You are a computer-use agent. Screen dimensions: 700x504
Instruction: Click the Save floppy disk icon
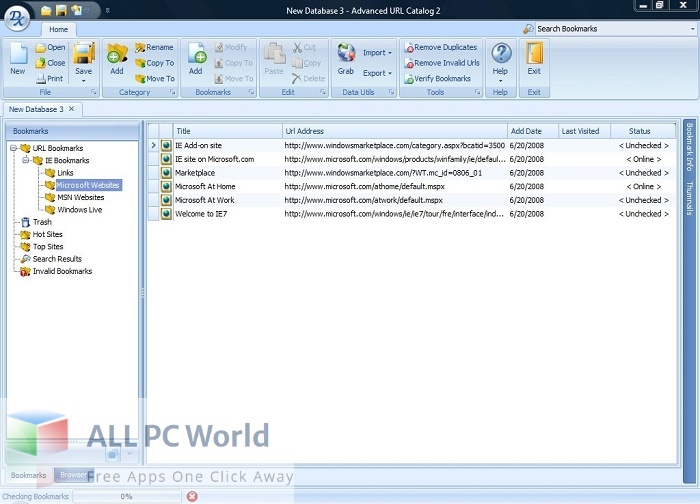pos(84,53)
